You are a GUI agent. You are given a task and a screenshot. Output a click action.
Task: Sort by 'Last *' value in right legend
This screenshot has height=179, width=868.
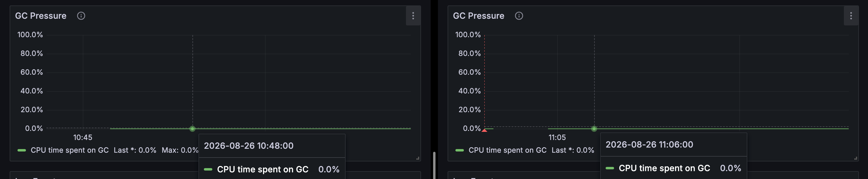coord(573,150)
